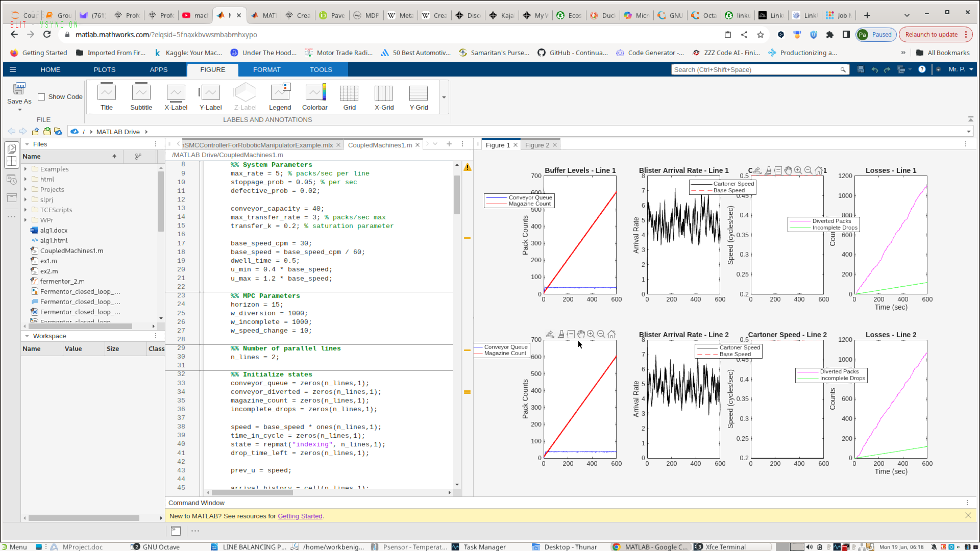Click the MATLAB search input field
The width and height of the screenshot is (980, 551).
click(x=755, y=70)
